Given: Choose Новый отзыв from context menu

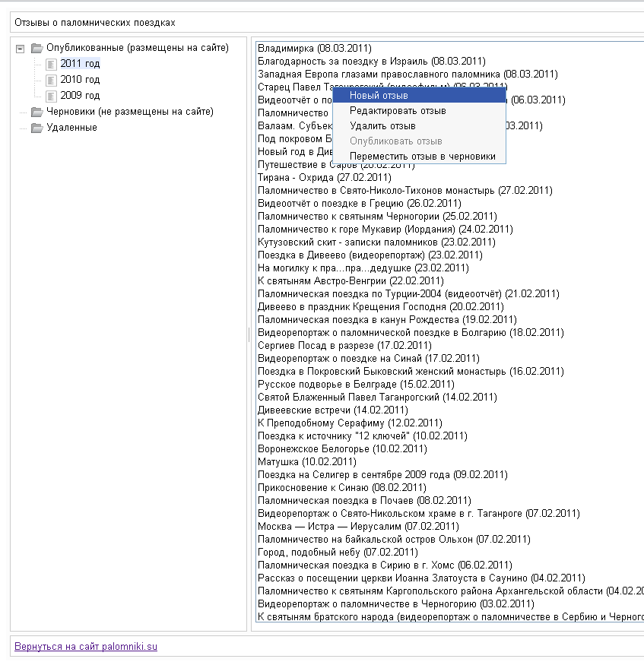Looking at the screenshot, I should 379,96.
